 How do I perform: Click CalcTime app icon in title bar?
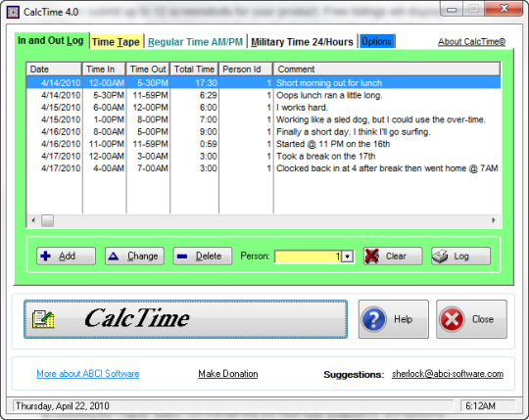[x=13, y=12]
